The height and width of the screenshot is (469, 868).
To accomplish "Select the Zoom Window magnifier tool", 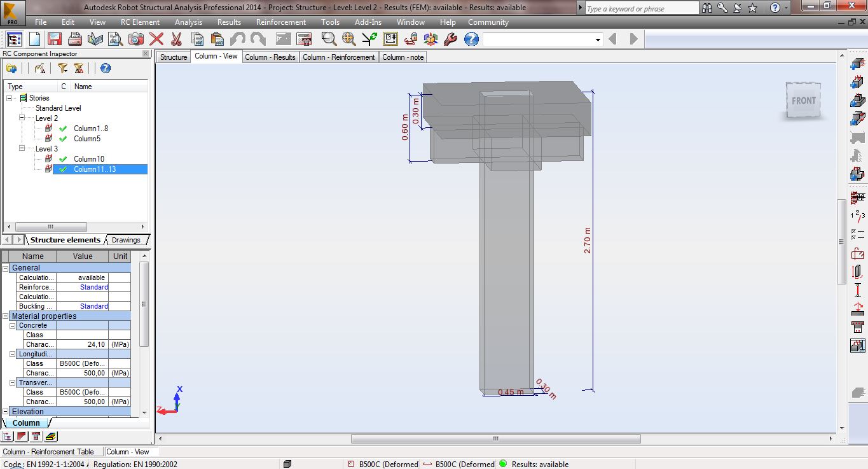I will click(x=329, y=39).
